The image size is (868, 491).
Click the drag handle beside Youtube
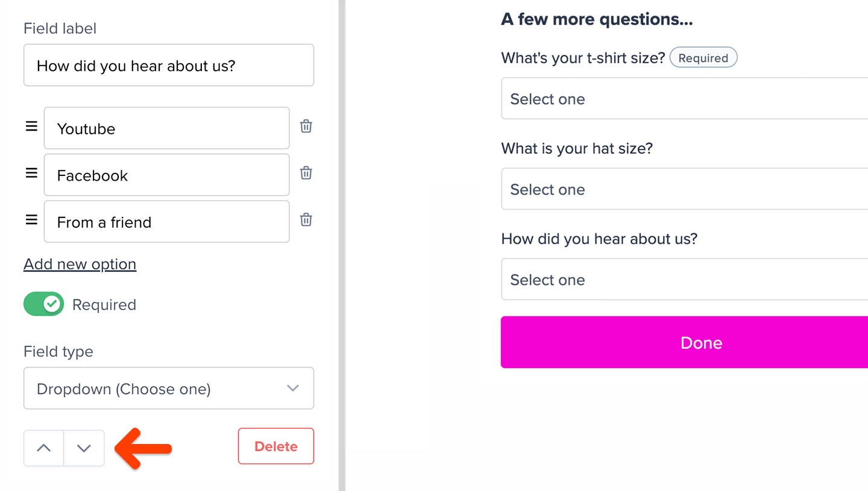[x=31, y=127]
